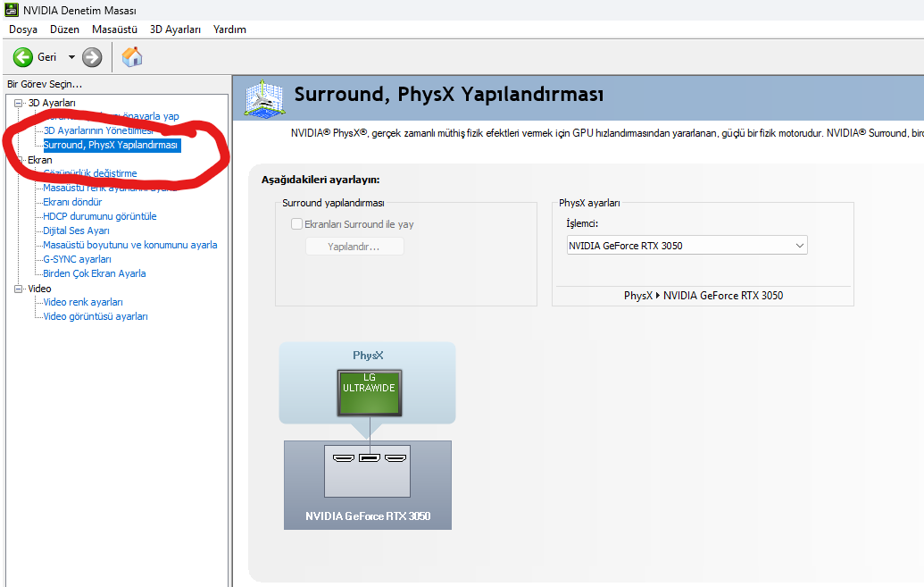Open G-SYNC ayarları link
Image resolution: width=924 pixels, height=587 pixels.
point(77,259)
